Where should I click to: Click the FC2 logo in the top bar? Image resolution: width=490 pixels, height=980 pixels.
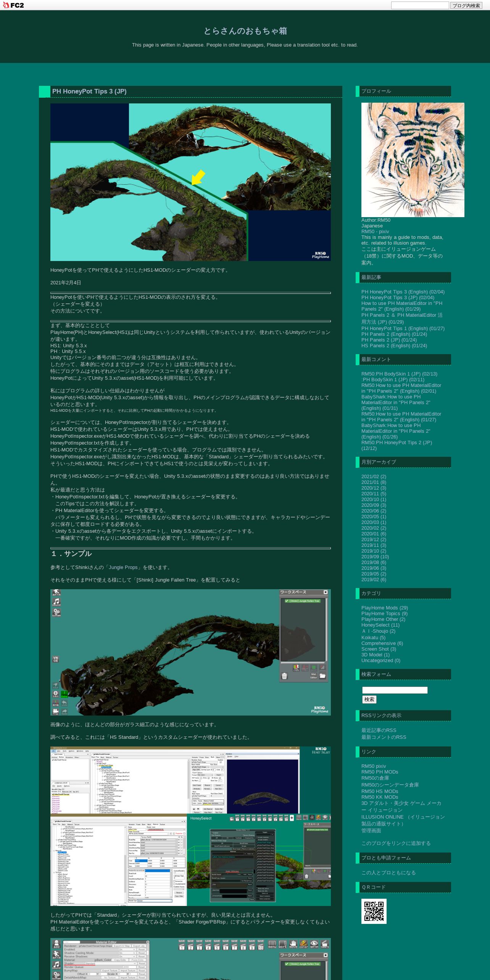[x=13, y=5]
